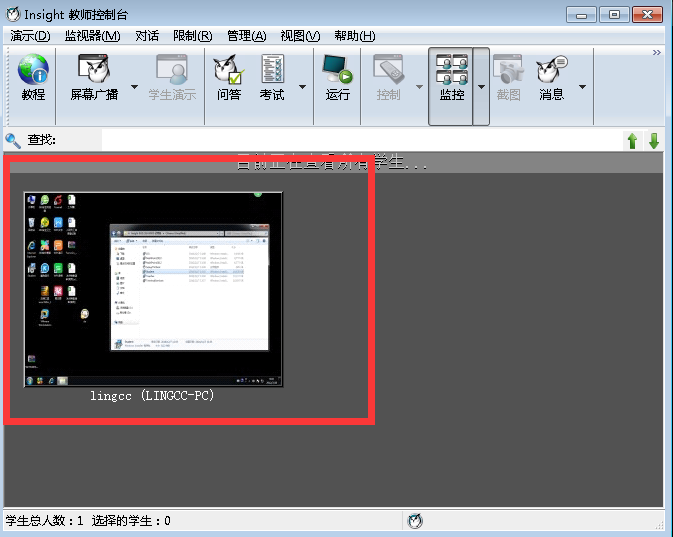This screenshot has width=673, height=537.
Task: Open the 演示(D) menu
Action: coord(30,36)
